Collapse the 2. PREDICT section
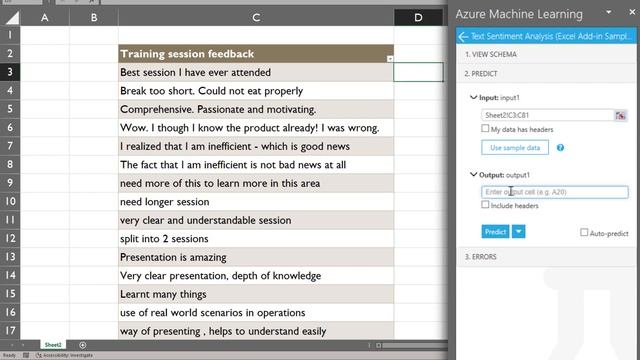 (x=546, y=73)
